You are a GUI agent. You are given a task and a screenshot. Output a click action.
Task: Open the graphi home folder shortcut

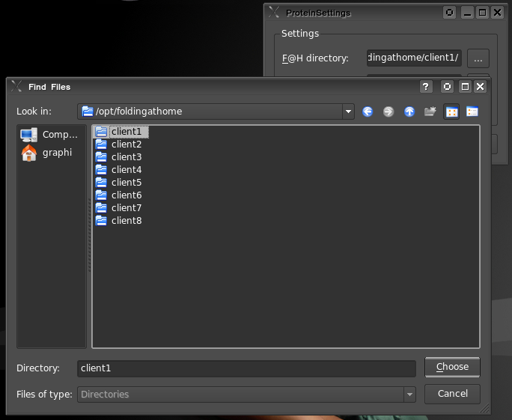coord(49,153)
